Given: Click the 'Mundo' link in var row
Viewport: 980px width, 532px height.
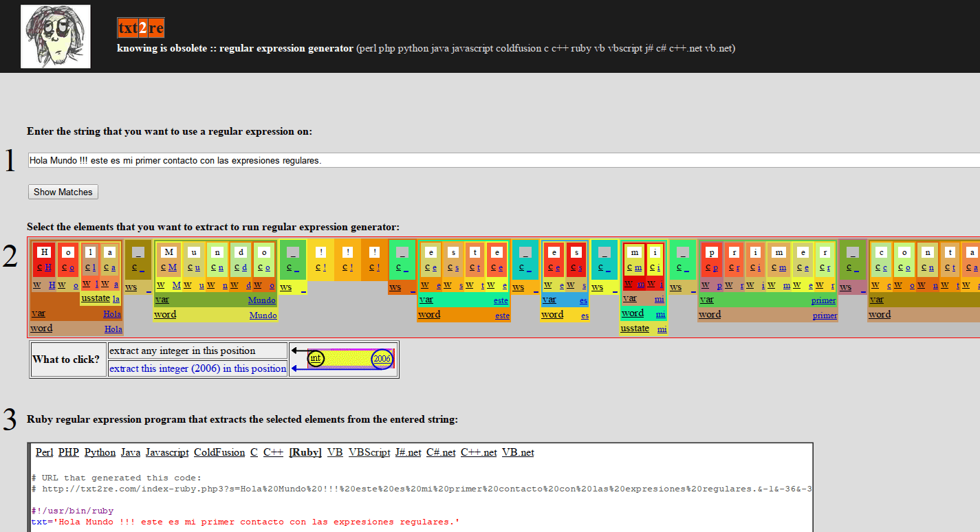Looking at the screenshot, I should coord(262,300).
